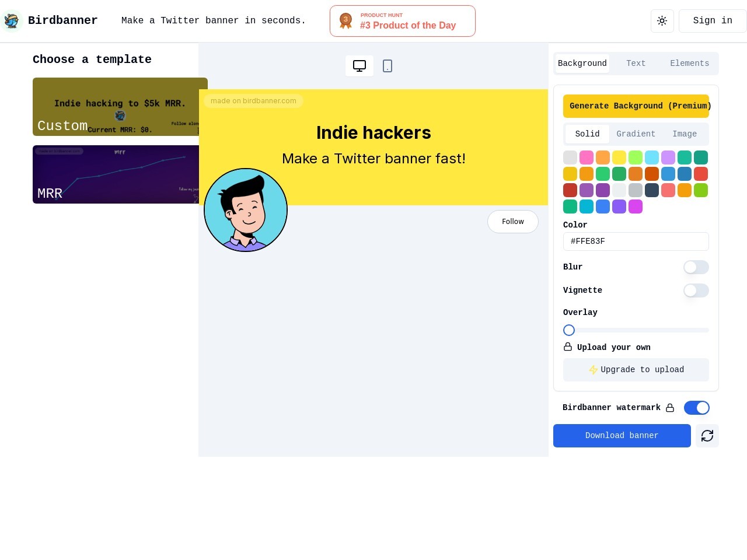This screenshot has height=560, width=747.
Task: Pick the magenta color swatch
Action: (636, 206)
